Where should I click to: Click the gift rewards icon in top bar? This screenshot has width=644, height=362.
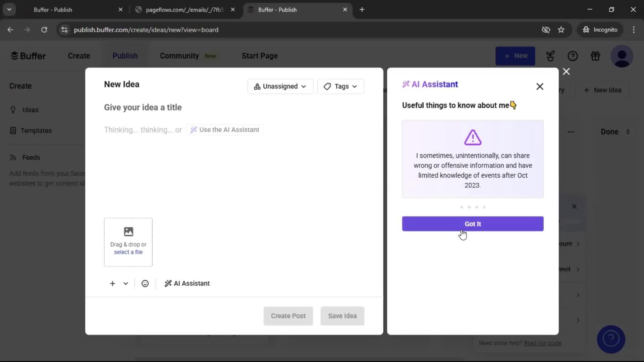pyautogui.click(x=596, y=56)
